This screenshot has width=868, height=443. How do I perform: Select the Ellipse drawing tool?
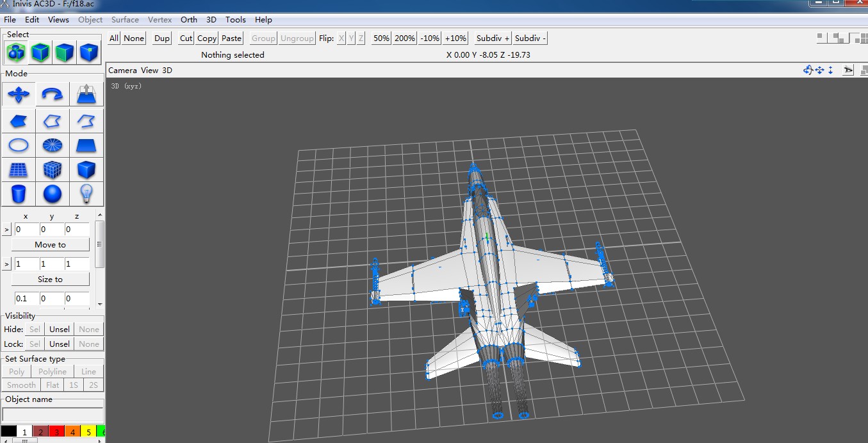click(18, 145)
